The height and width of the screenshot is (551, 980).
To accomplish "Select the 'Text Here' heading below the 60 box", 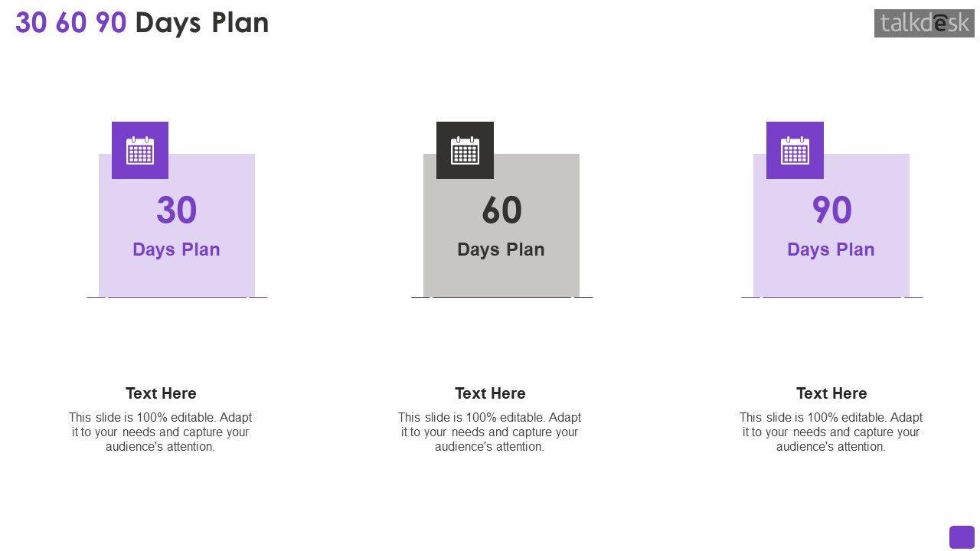I will (490, 393).
